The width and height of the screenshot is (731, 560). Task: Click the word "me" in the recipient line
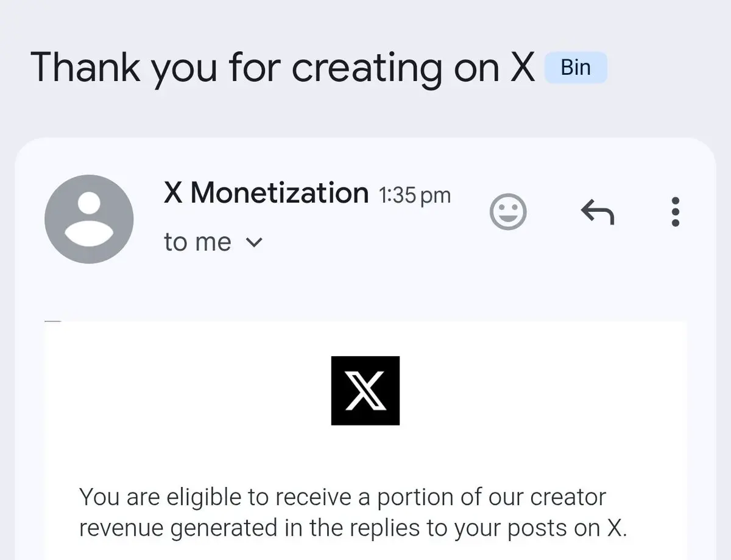pyautogui.click(x=213, y=243)
